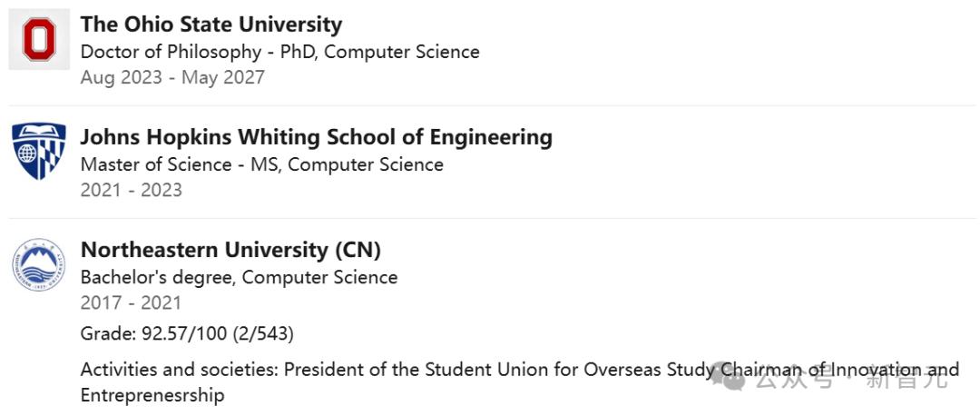
Task: Open Johns Hopkins Whiting School of Engineering
Action: point(316,137)
